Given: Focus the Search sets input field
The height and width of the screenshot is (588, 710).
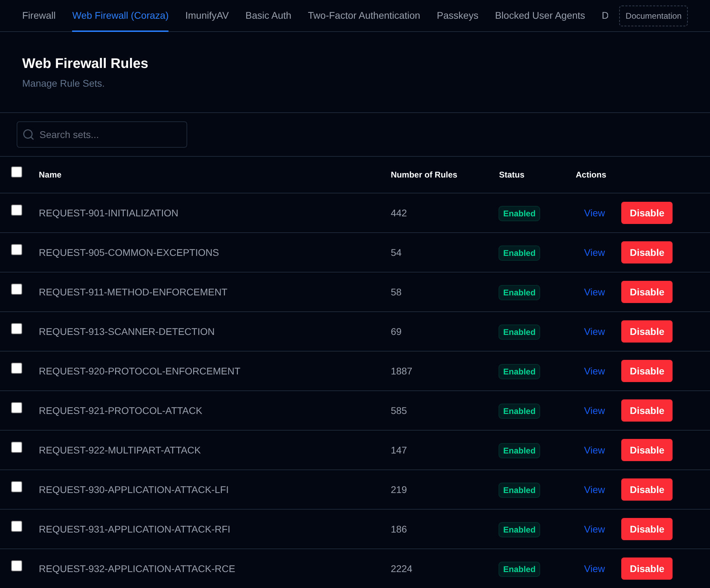Looking at the screenshot, I should click(102, 135).
